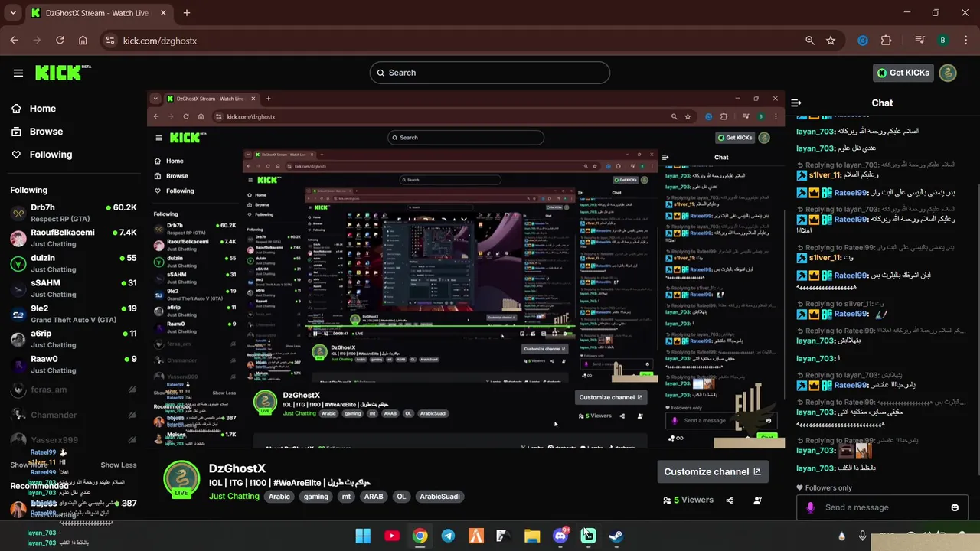The width and height of the screenshot is (980, 551).
Task: Collapse the chat panel arrow icon
Action: coord(796,103)
